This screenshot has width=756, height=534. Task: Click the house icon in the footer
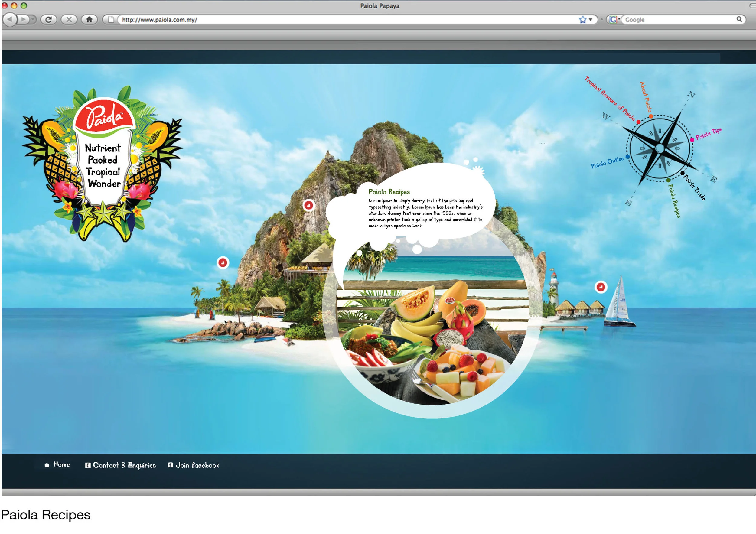pyautogui.click(x=47, y=465)
